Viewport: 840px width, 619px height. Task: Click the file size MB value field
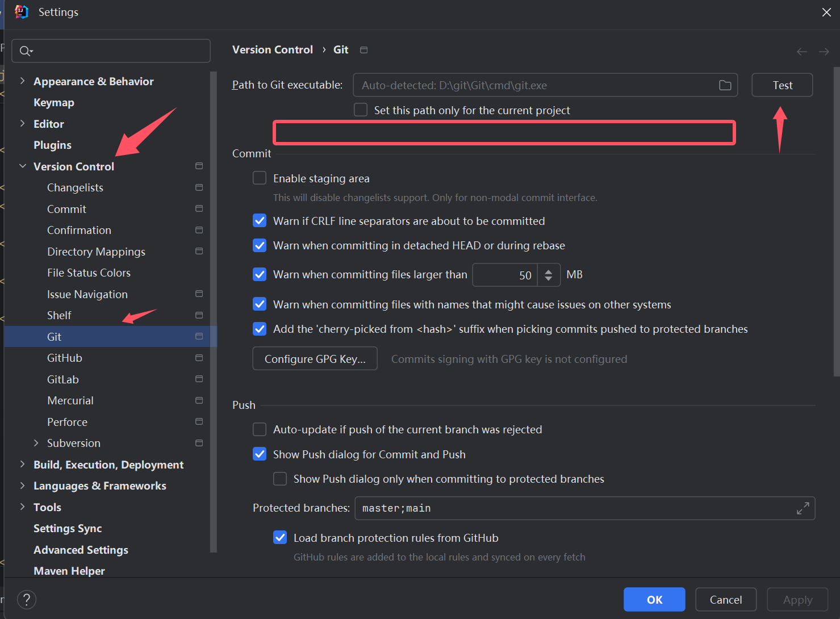(505, 275)
